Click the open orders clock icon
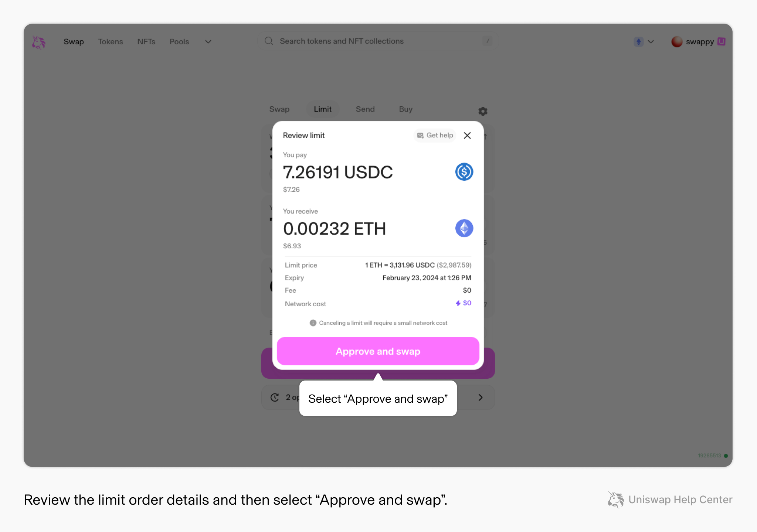This screenshot has width=757, height=532. [x=275, y=398]
